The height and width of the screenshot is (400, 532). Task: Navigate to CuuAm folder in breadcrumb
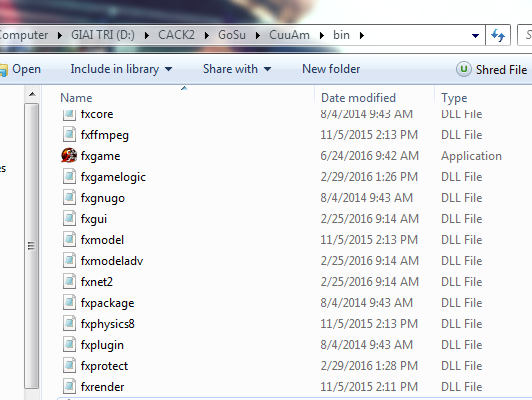pos(289,35)
